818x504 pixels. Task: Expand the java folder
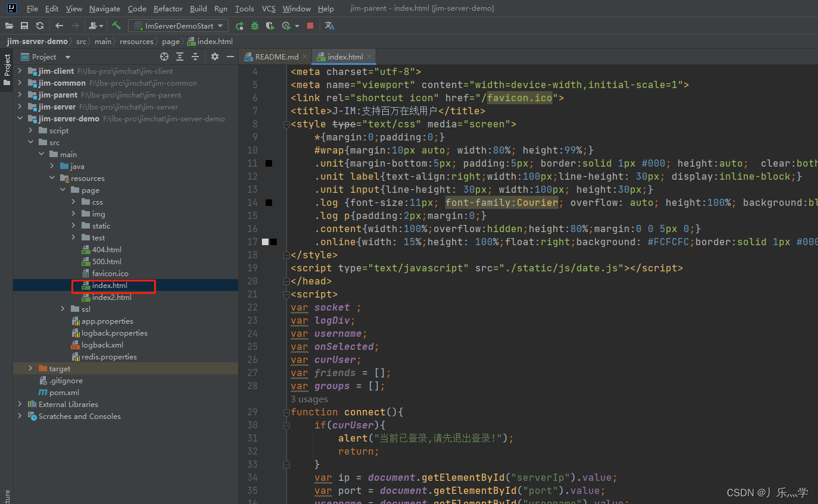tap(52, 166)
